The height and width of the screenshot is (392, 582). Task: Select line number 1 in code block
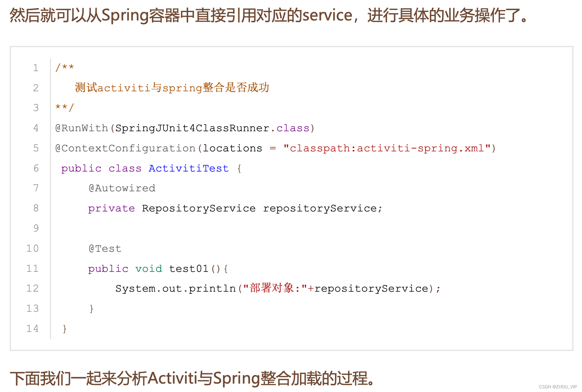(36, 68)
